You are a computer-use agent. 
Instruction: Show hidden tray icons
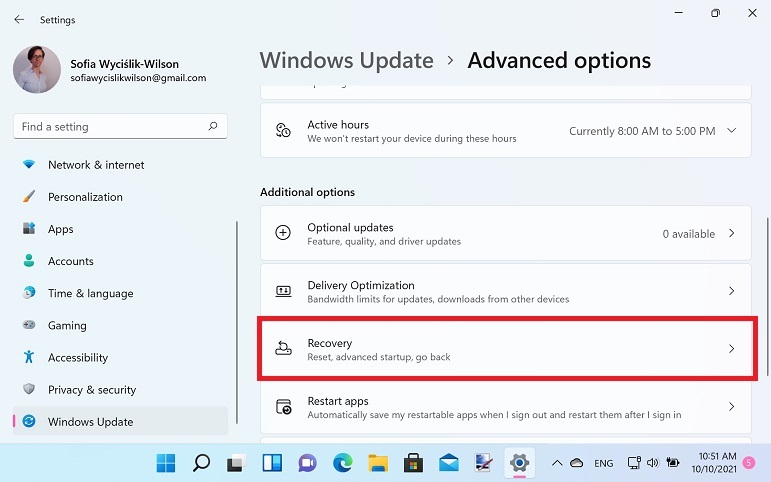coord(557,463)
